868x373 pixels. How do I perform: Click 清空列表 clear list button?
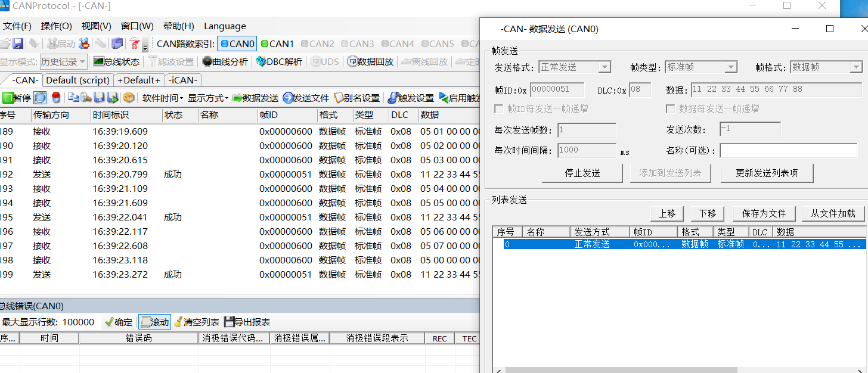[x=197, y=322]
